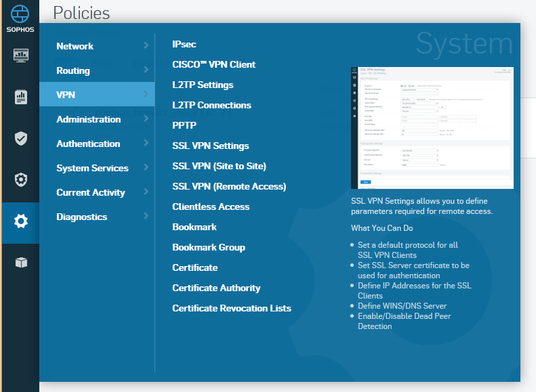Viewport: 536px width, 392px height.
Task: Open Certificate Authority
Action: click(x=216, y=288)
